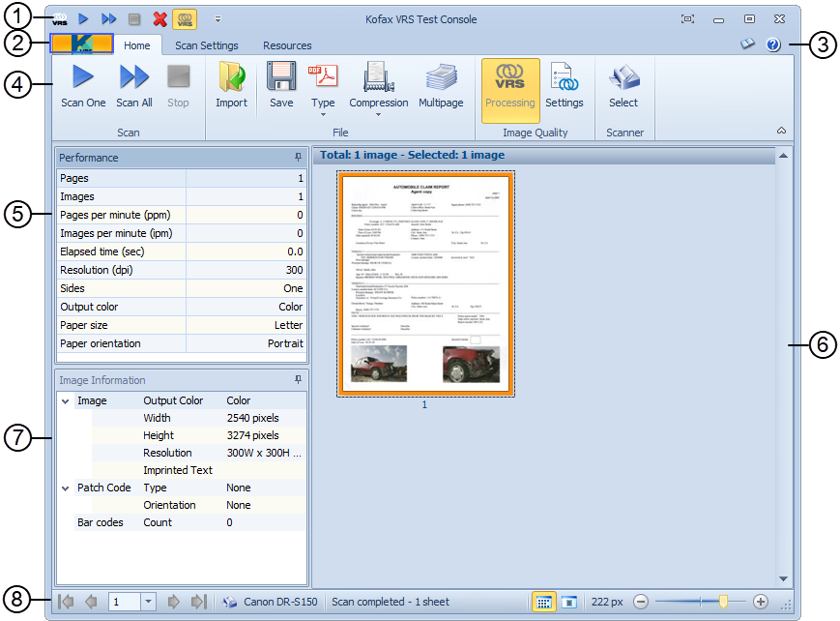This screenshot has height=621, width=840.
Task: Switch to Scan Settings tab
Action: (x=206, y=45)
